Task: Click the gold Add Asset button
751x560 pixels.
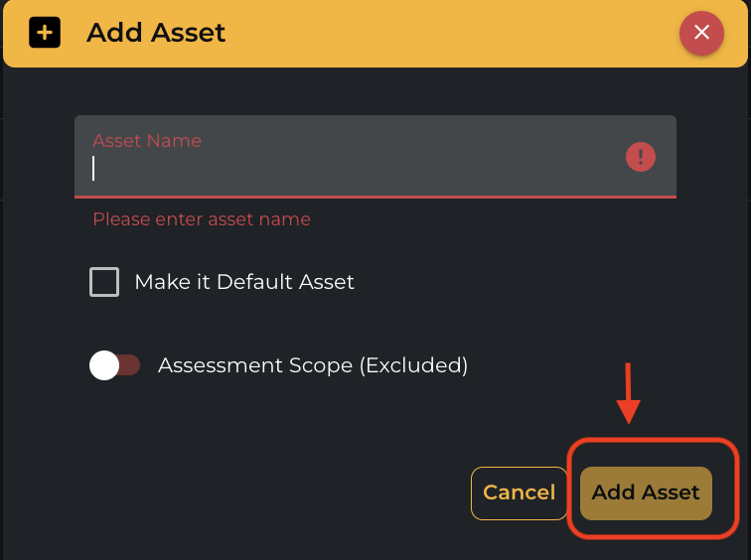Action: [x=646, y=492]
